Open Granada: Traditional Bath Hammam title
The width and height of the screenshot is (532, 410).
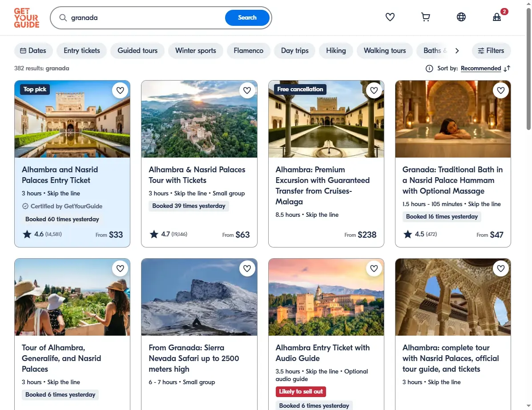452,180
